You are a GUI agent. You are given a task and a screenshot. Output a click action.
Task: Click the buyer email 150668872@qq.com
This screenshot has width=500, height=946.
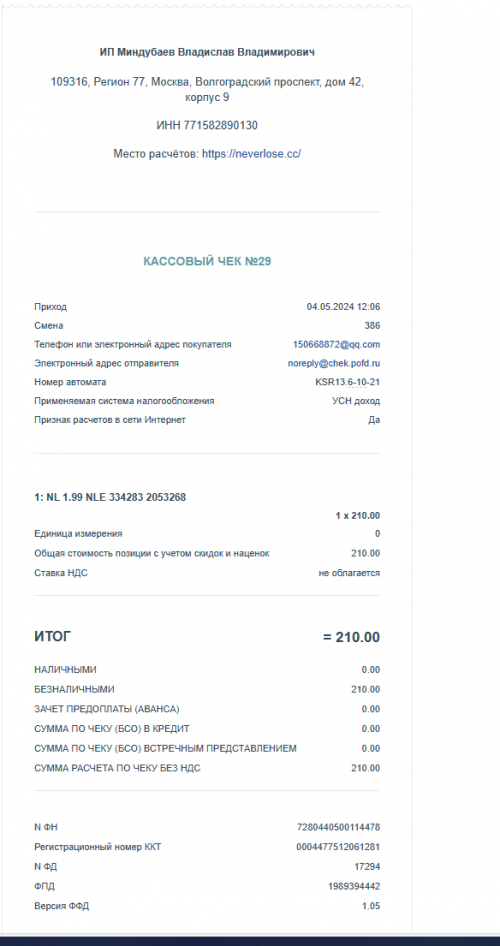pos(337,344)
